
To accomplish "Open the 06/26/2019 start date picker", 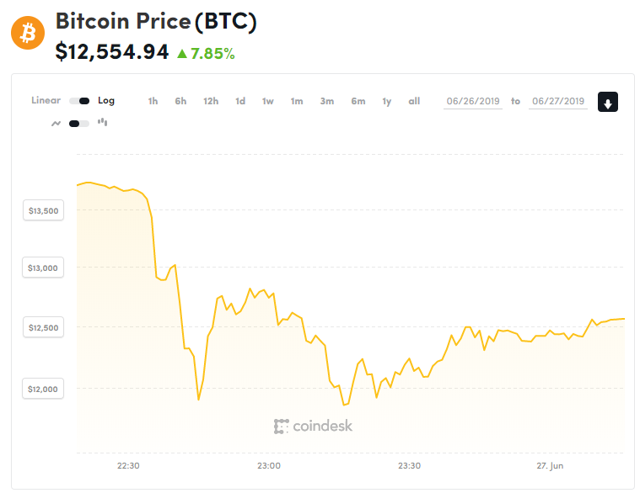I will coord(473,101).
